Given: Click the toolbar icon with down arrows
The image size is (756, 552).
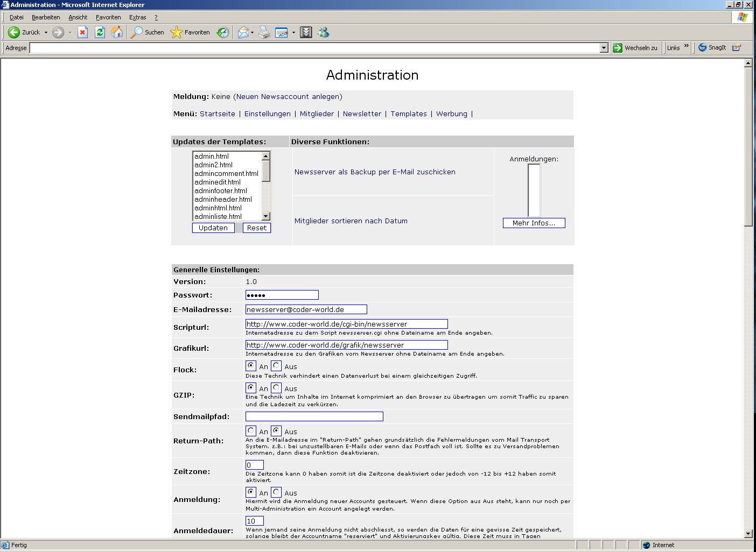Looking at the screenshot, I should pyautogui.click(x=306, y=32).
